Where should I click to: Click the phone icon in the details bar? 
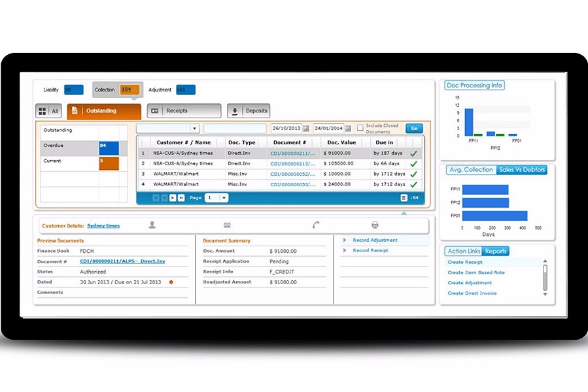click(317, 225)
